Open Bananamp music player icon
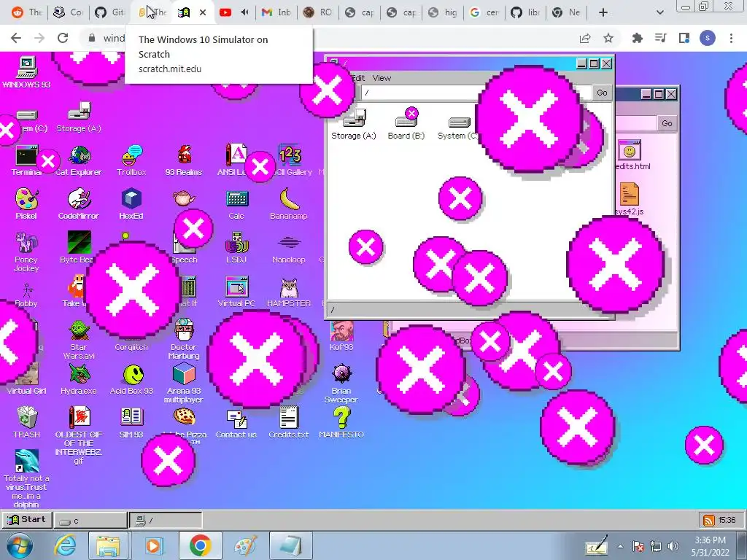 289,204
